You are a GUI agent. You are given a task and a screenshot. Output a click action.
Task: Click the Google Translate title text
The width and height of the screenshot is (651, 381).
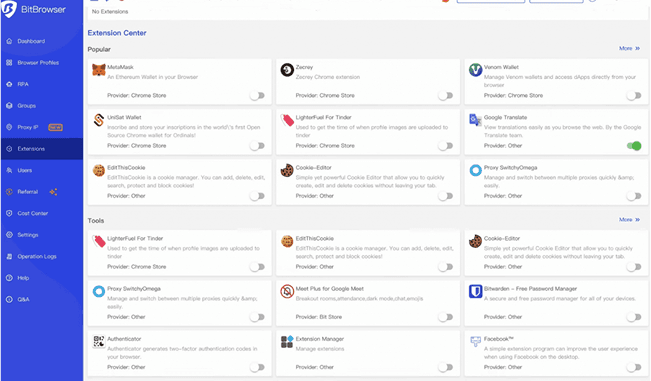(x=505, y=117)
